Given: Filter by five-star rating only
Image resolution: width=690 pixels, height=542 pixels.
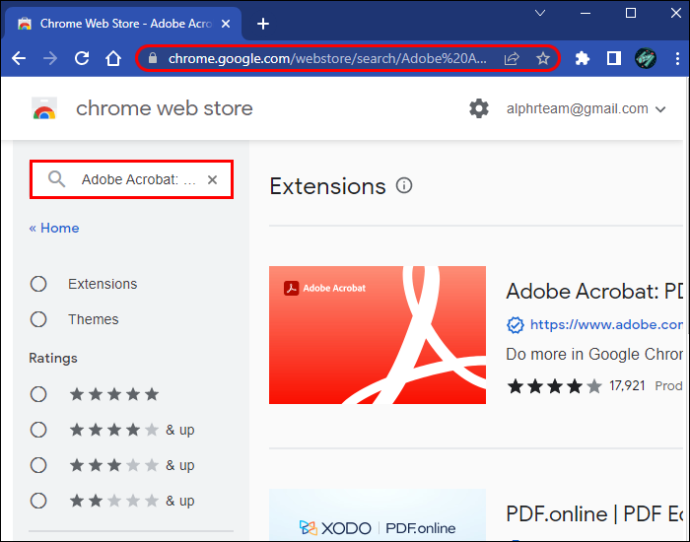Looking at the screenshot, I should (x=38, y=394).
